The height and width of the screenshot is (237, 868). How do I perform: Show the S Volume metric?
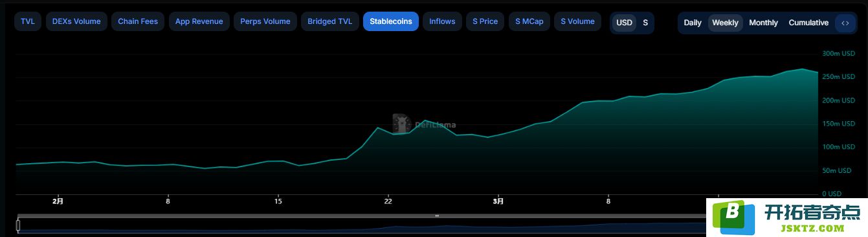pyautogui.click(x=577, y=21)
